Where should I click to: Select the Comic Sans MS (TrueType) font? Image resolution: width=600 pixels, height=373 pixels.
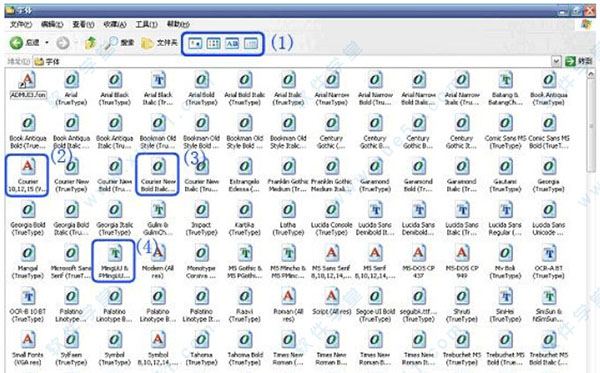point(505,132)
